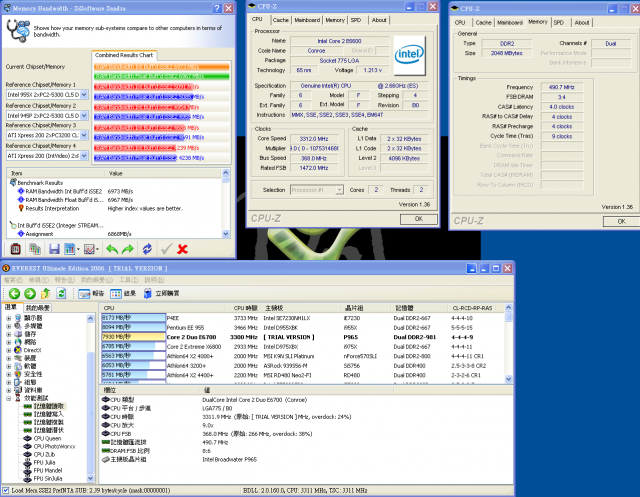Select CPU PhotoWorxx benchmark in the tree
The image size is (640, 497).
[54, 446]
